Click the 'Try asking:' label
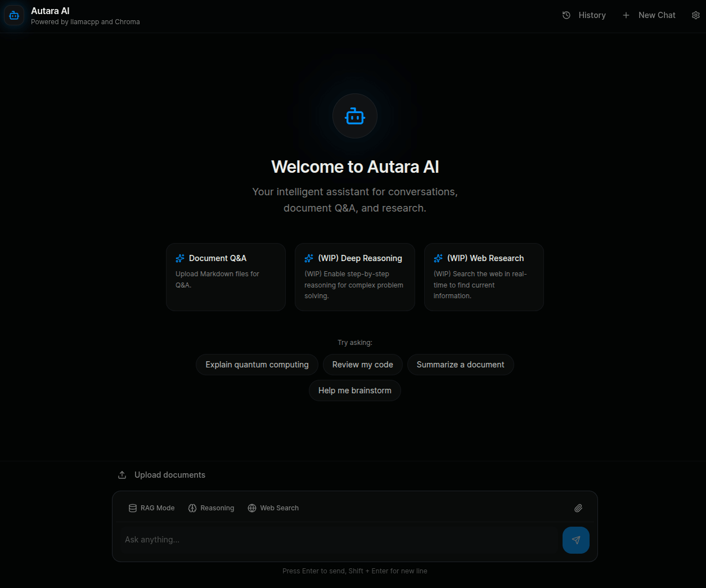706x588 pixels. click(x=355, y=343)
